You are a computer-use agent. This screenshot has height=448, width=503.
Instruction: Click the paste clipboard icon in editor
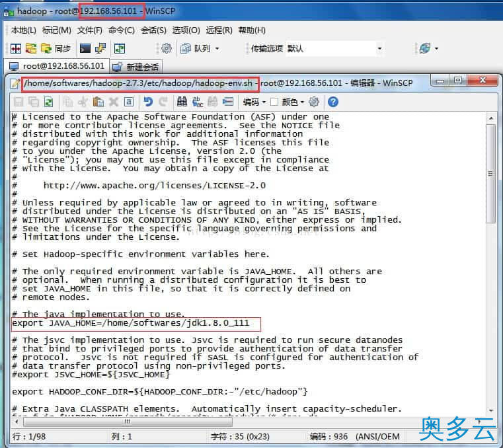click(x=98, y=102)
